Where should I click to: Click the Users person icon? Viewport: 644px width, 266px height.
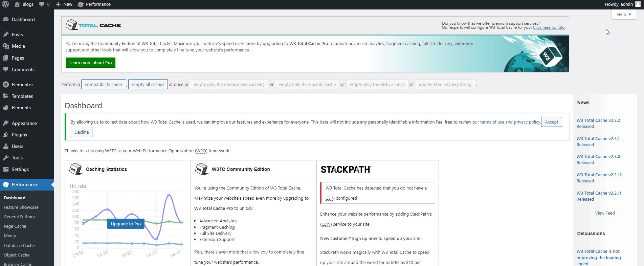(6, 146)
